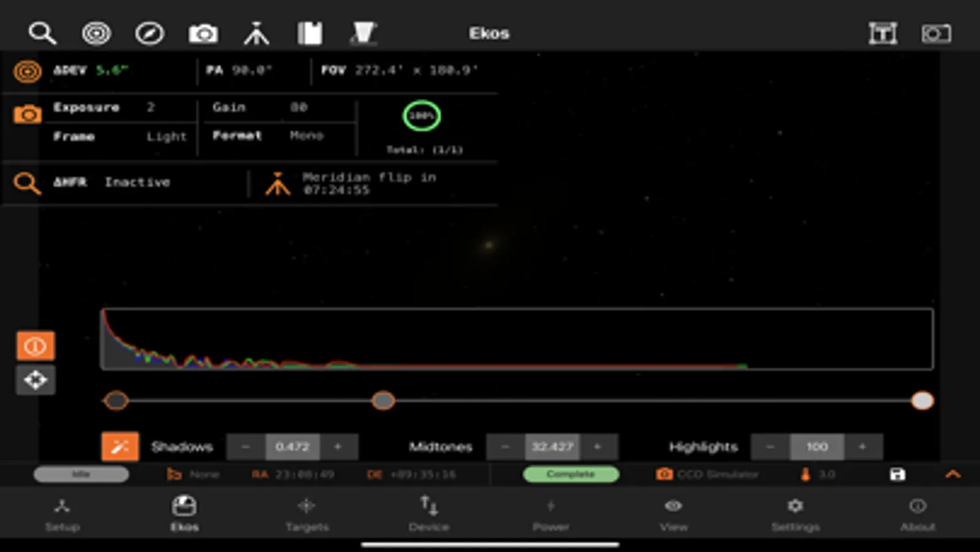This screenshot has height=552, width=980.
Task: Open the Align module compass icon
Action: click(x=150, y=33)
